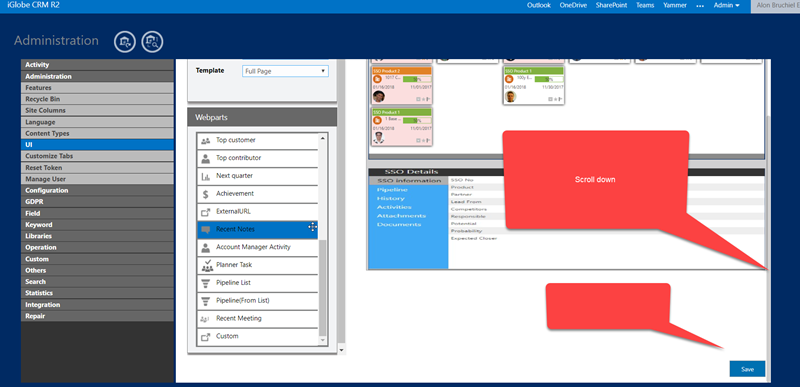The height and width of the screenshot is (387, 800).
Task: Click the Top customer webpart icon
Action: tap(206, 140)
